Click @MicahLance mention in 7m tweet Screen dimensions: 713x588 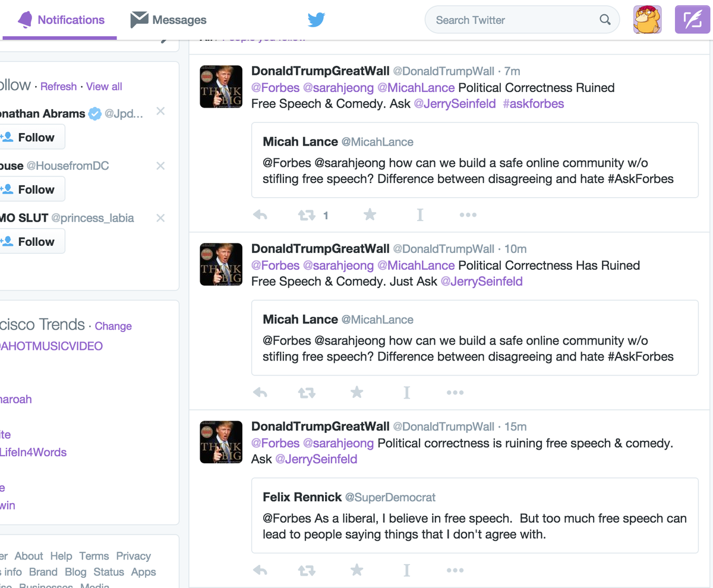[416, 88]
